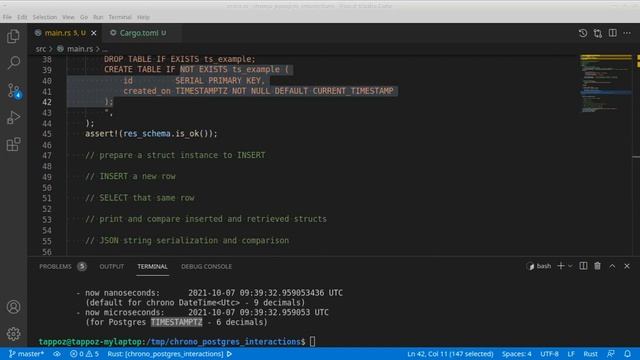The width and height of the screenshot is (640, 360).
Task: Open the Terminal menu
Action: coord(120,17)
